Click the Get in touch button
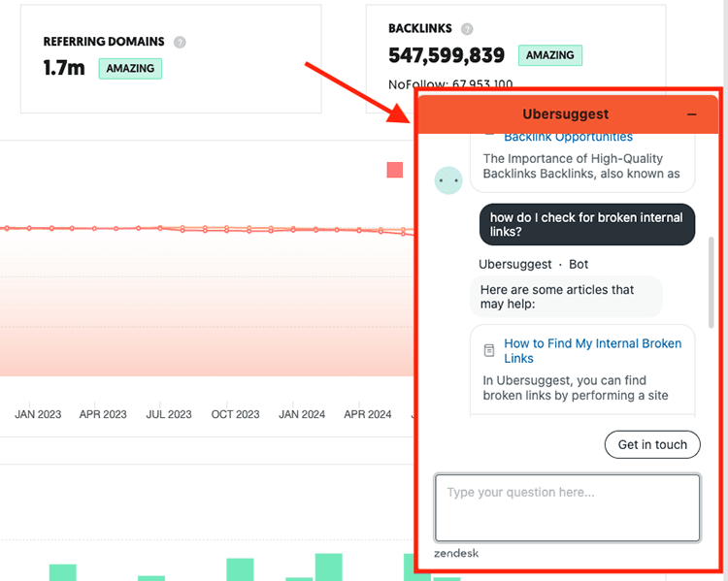Screen dimensions: 728x581 pos(652,444)
